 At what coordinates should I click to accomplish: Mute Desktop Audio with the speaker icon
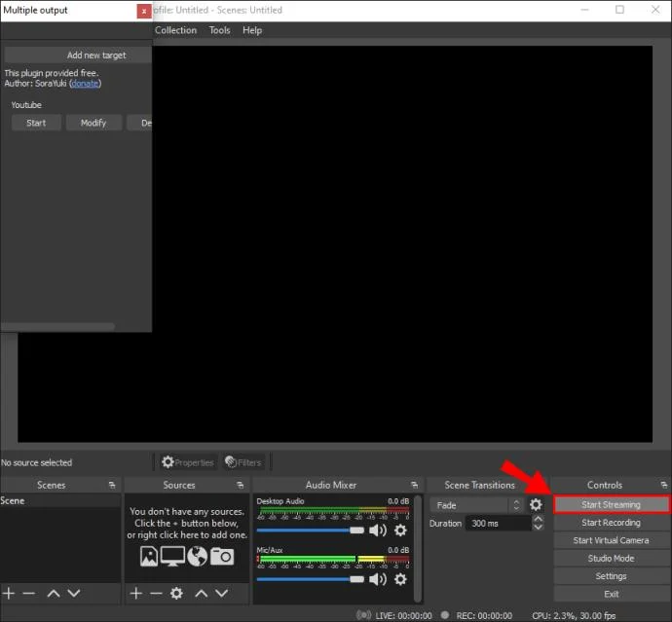point(377,531)
